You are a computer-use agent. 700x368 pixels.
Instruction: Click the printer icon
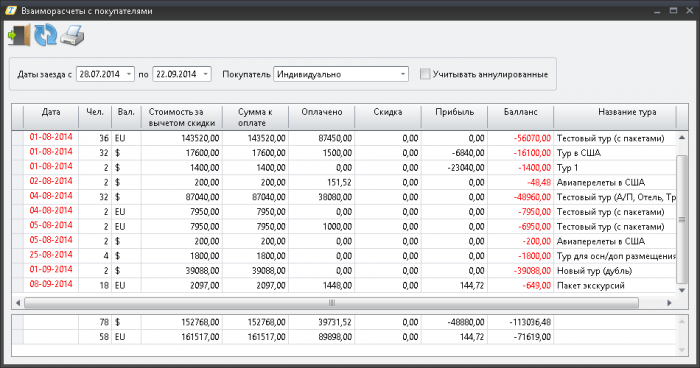click(x=72, y=35)
